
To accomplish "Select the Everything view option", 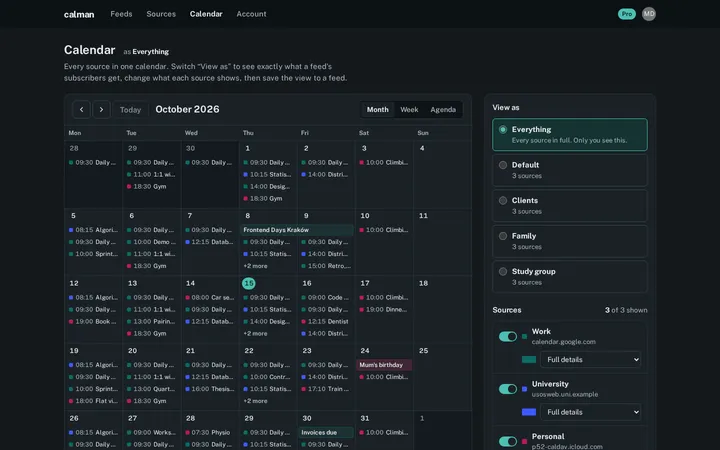I will point(570,135).
